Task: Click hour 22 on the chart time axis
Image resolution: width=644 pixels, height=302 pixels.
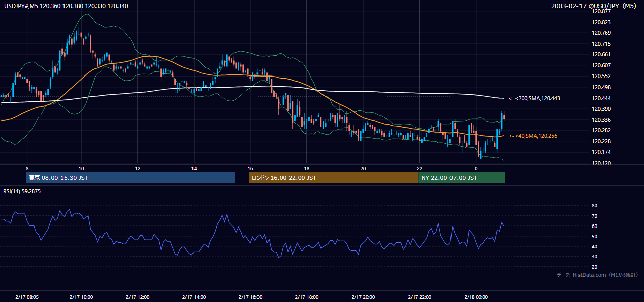Action: pos(420,168)
